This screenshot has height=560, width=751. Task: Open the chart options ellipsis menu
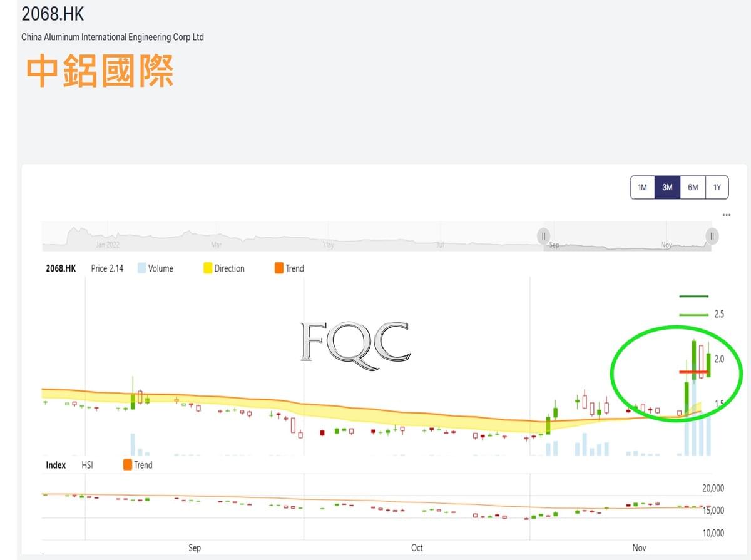[726, 215]
